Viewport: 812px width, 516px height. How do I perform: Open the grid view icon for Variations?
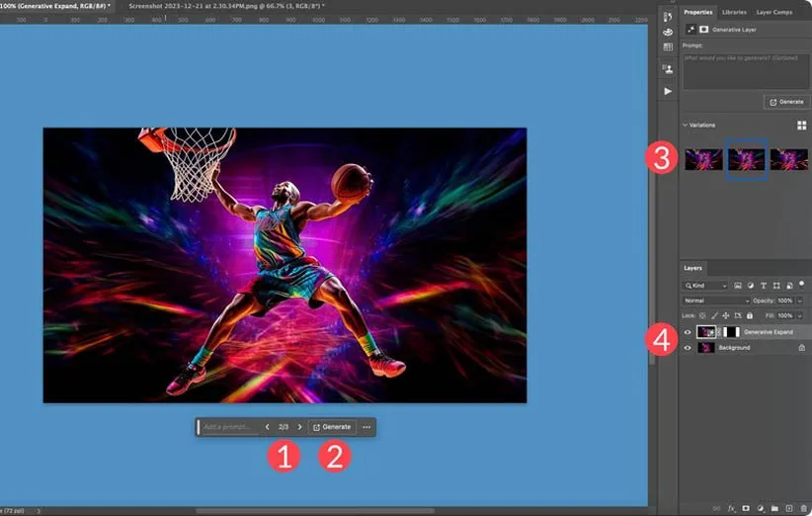801,126
